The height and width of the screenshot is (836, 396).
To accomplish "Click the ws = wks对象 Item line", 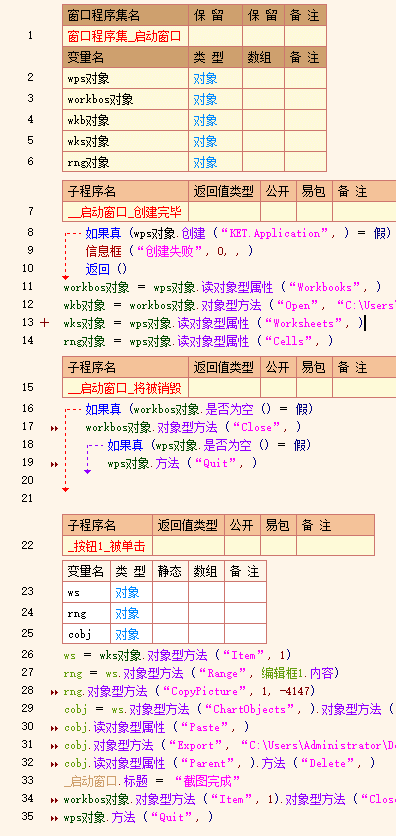I will point(177,655).
